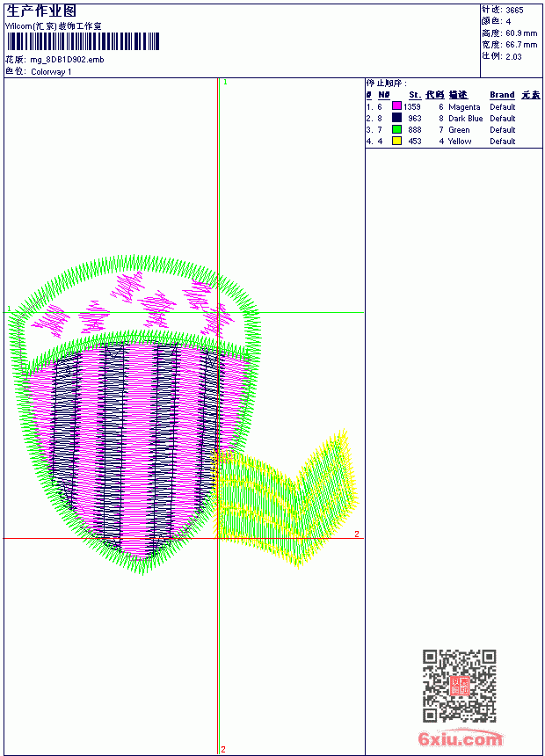Image resolution: width=545 pixels, height=756 pixels.
Task: Click the yellow thread color swatch
Action: click(397, 141)
